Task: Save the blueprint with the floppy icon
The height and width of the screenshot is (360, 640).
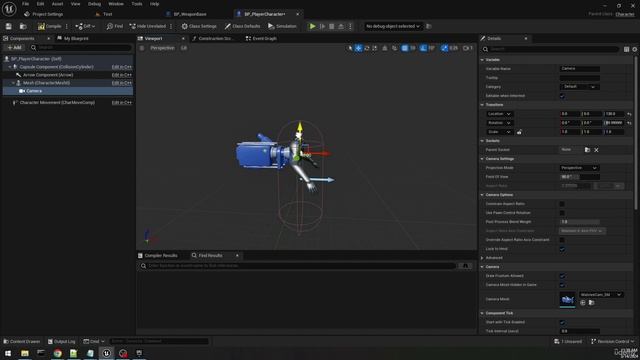Action: tap(9, 26)
